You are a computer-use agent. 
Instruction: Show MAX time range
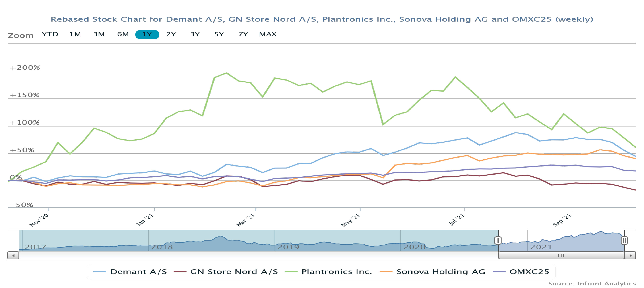tap(268, 34)
